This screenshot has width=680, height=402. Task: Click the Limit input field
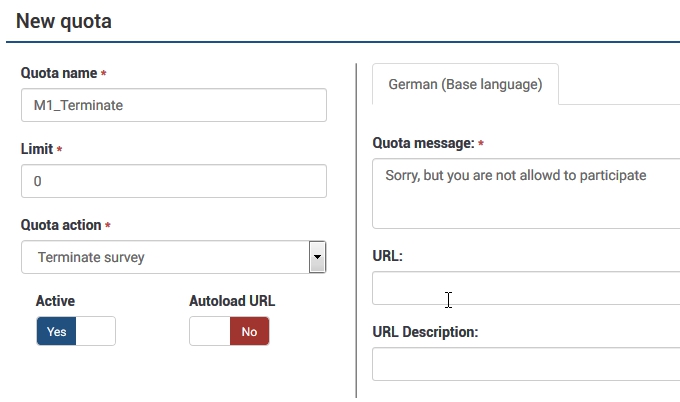[173, 181]
